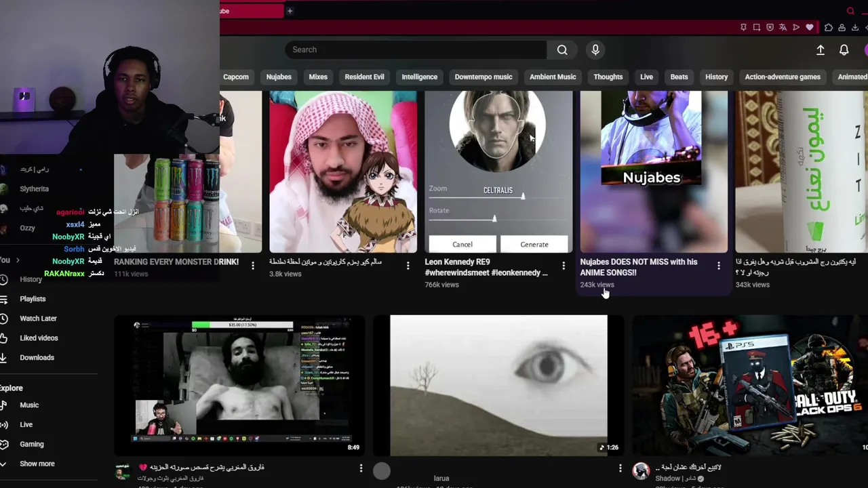Select the Live filter chip

click(x=646, y=77)
